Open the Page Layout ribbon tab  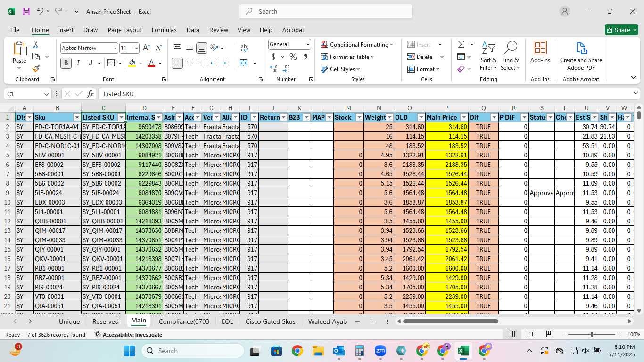[x=124, y=30]
